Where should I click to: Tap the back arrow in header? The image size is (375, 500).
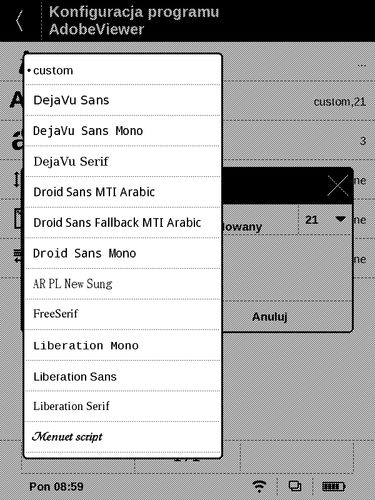tap(20, 21)
